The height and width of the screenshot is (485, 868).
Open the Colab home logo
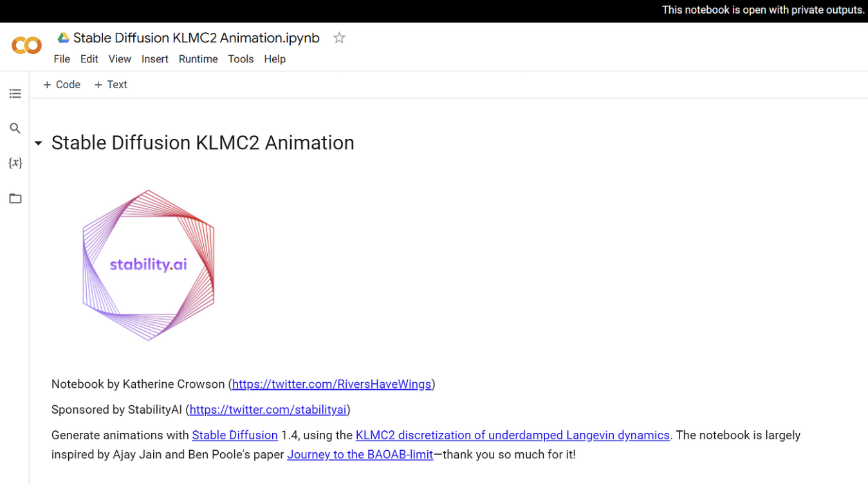[26, 46]
